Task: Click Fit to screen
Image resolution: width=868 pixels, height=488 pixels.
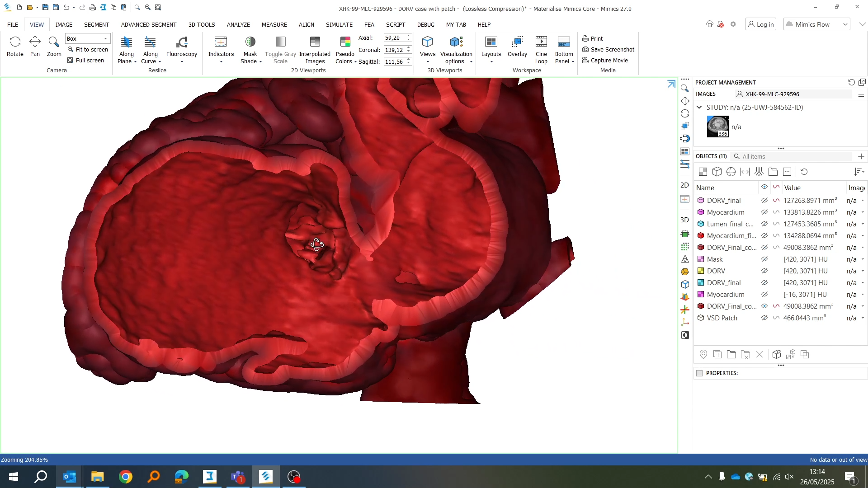Action: pos(88,50)
